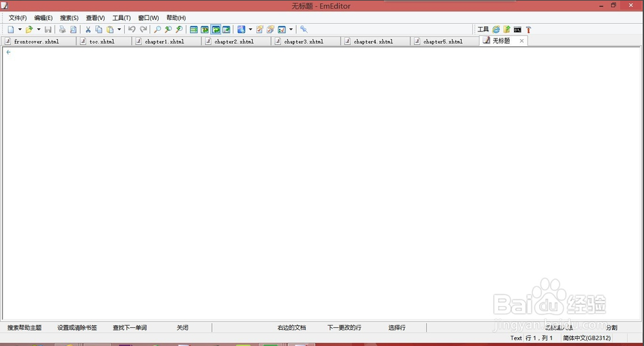Click 选择行 in function key bar
The image size is (644, 346).
[x=397, y=327]
